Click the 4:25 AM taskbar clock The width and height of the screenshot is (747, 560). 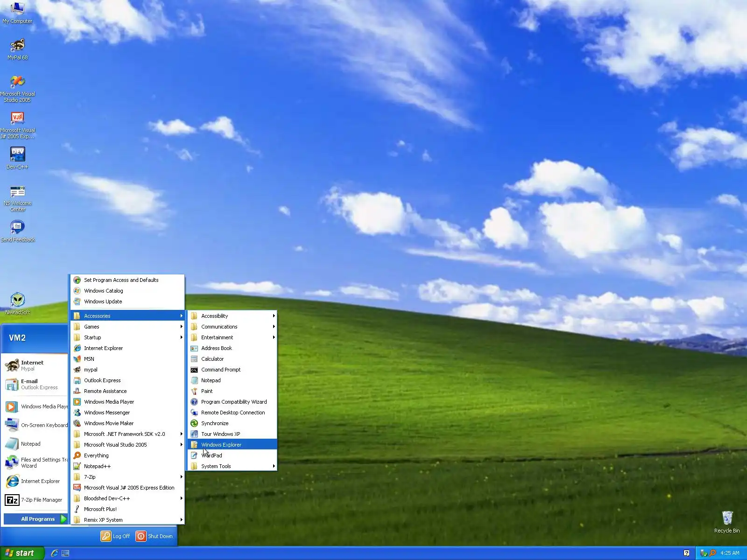tap(730, 553)
